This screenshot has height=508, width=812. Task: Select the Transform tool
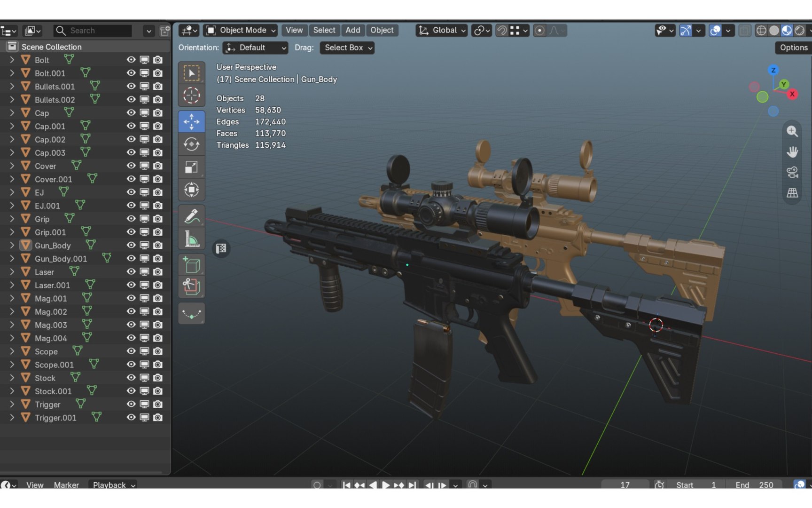tap(191, 190)
